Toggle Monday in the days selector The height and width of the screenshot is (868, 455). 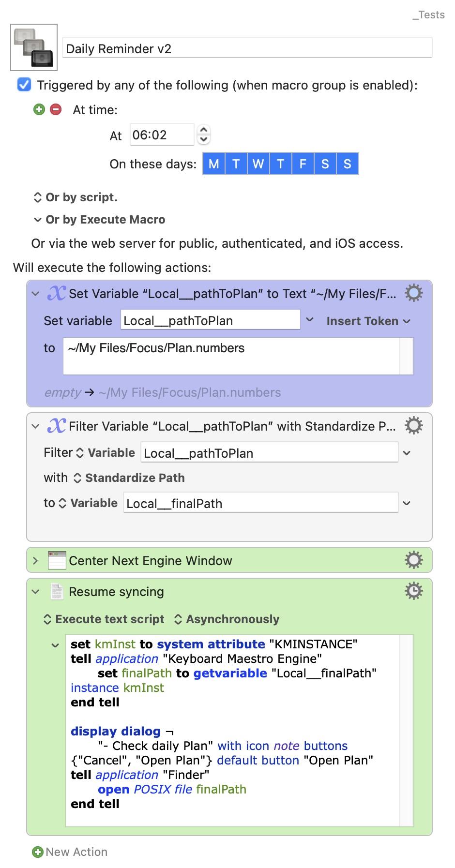coord(213,164)
